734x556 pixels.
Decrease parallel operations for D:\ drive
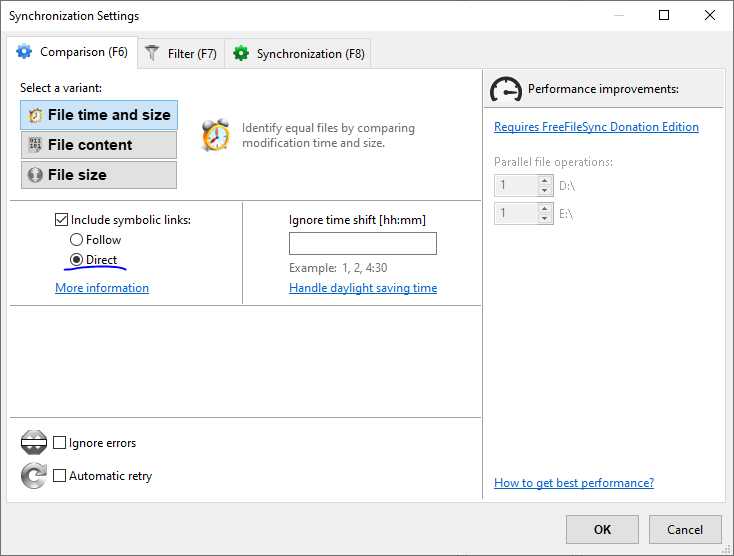(544, 190)
